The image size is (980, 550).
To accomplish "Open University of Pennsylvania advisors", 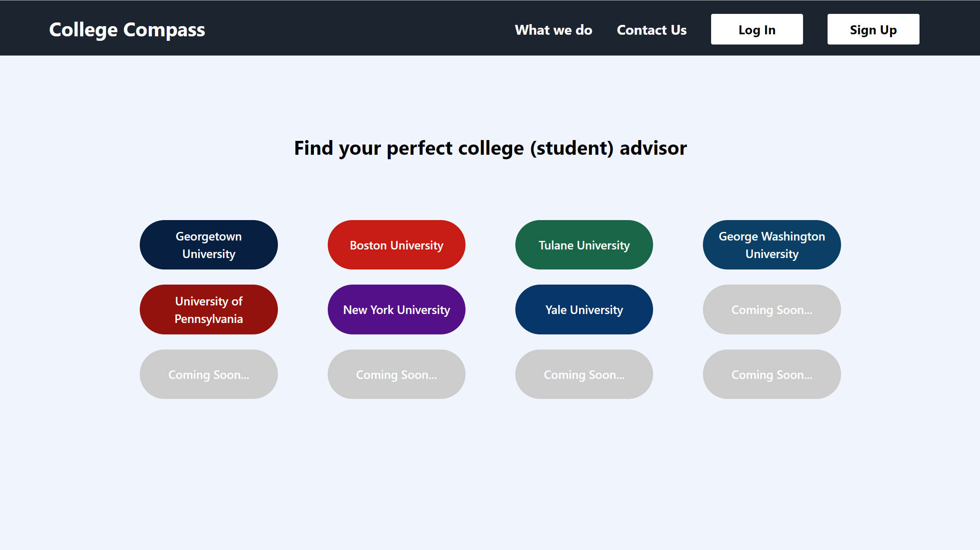I will click(x=209, y=310).
